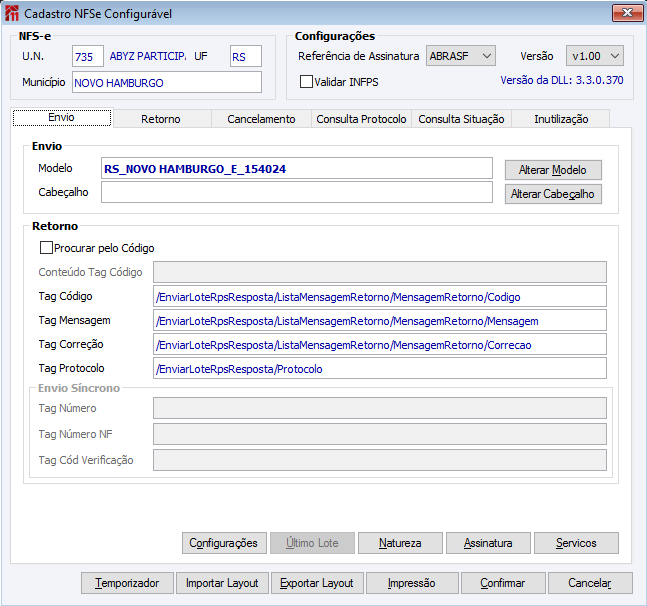Click the Tag Protocolo input field
The image size is (647, 606).
[380, 368]
